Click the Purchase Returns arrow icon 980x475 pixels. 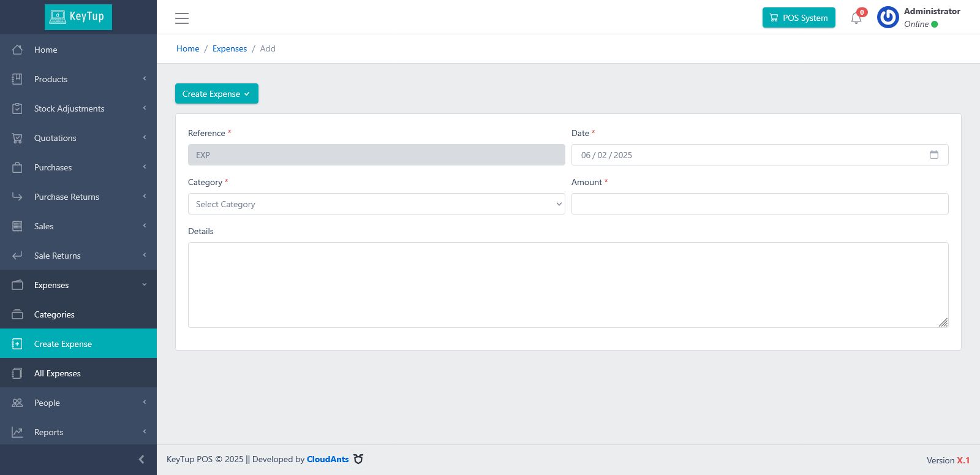coord(17,197)
